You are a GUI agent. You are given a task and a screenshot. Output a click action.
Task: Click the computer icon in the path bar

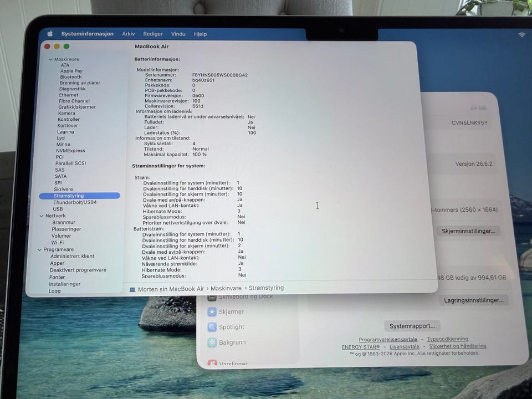(132, 289)
